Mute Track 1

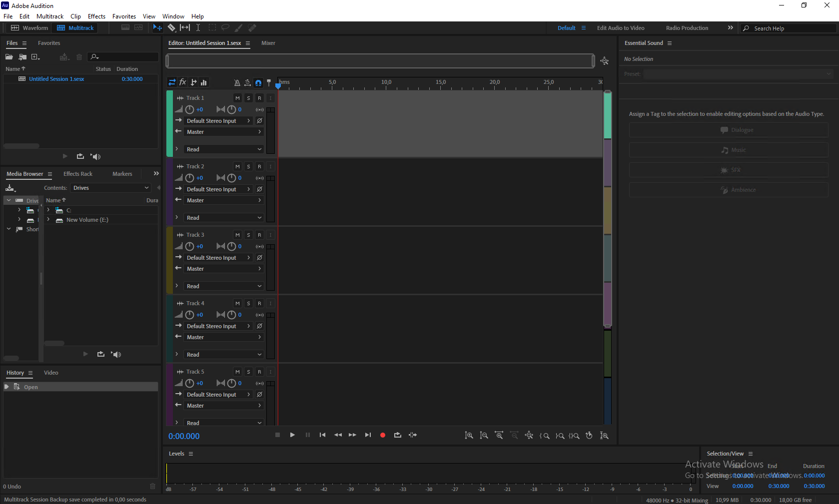(x=238, y=98)
